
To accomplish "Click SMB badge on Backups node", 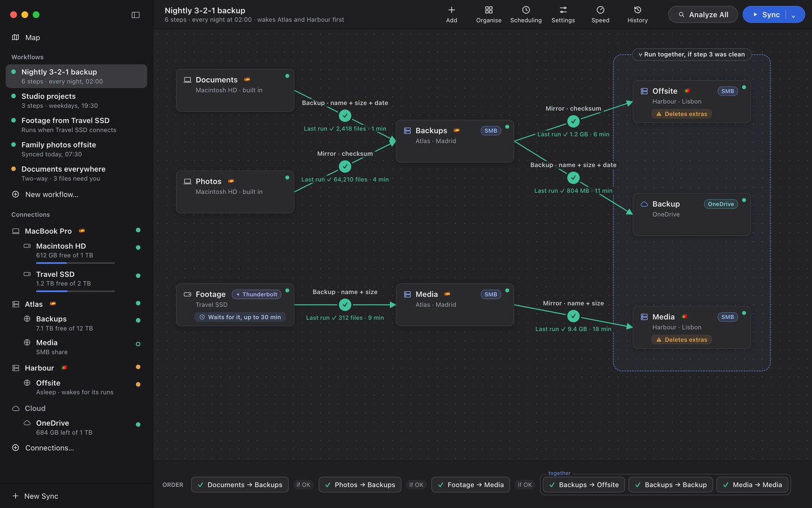I will 490,131.
